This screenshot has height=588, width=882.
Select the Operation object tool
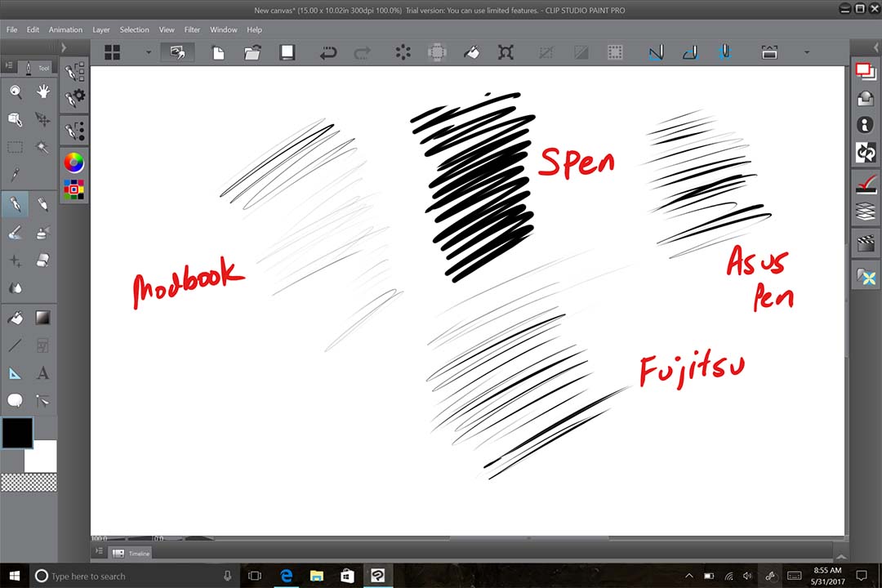(x=16, y=119)
